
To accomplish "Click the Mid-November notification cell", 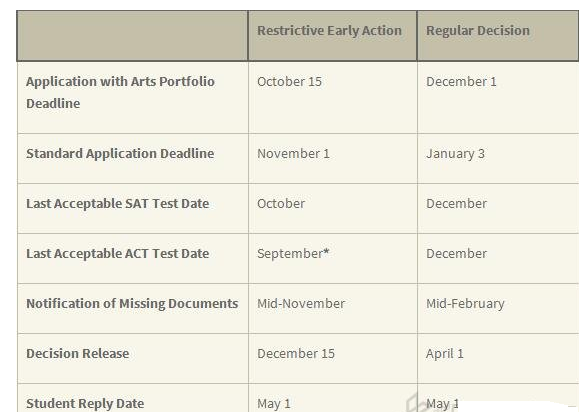I will pyautogui.click(x=301, y=303).
